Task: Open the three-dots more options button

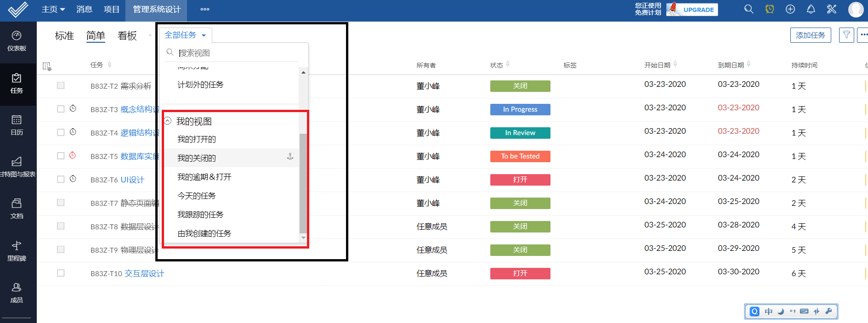Action: pyautogui.click(x=863, y=35)
